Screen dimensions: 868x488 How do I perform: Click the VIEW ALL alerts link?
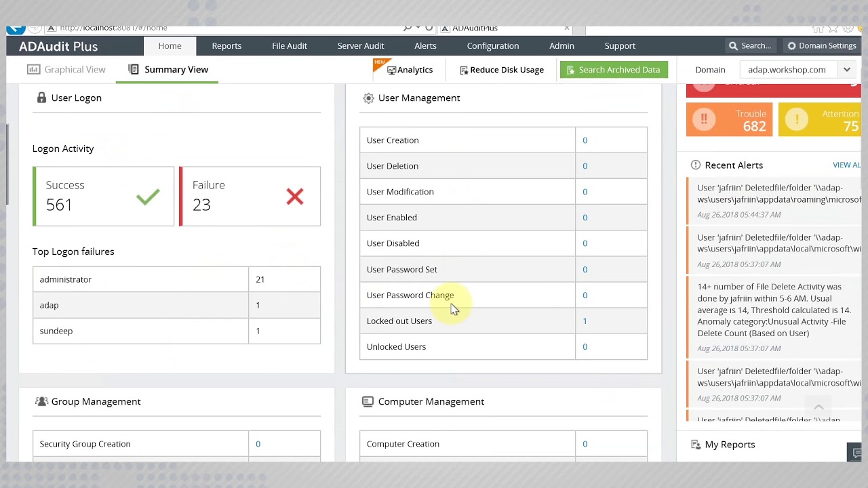coord(846,165)
